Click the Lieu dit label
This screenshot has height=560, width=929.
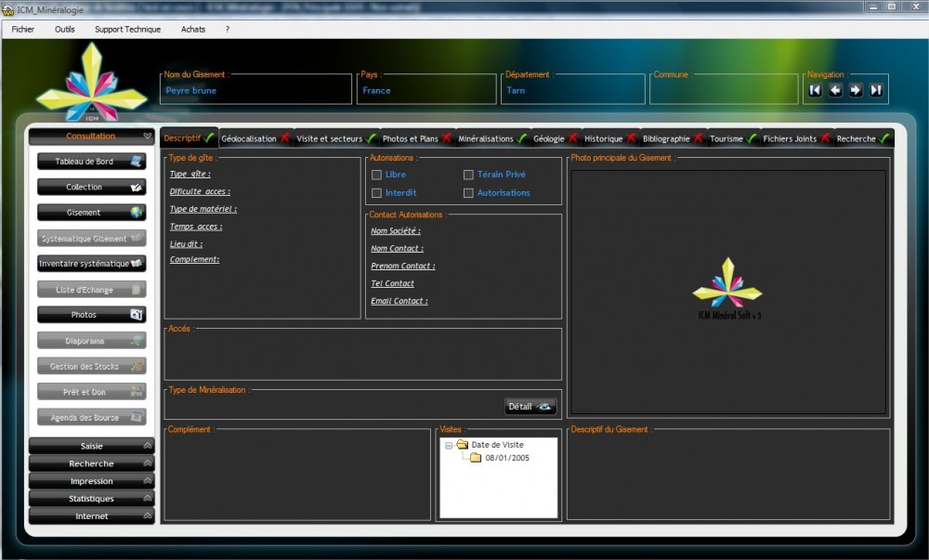(x=186, y=244)
